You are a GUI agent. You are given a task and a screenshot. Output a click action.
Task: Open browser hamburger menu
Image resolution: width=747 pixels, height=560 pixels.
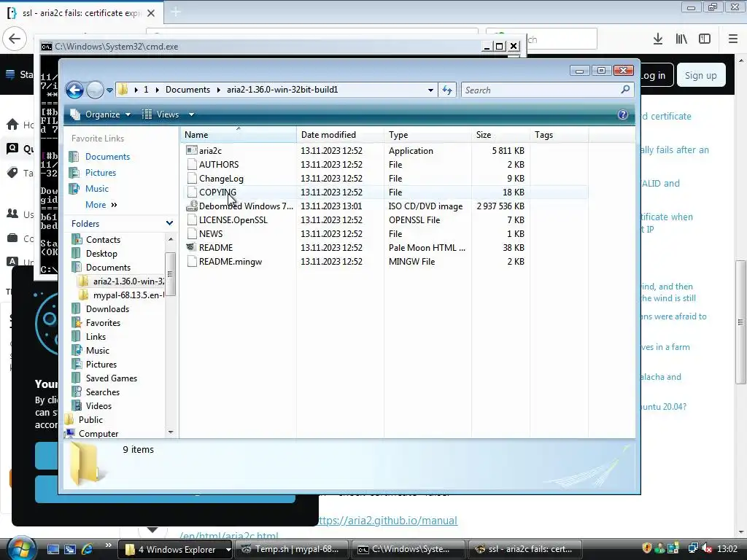(x=733, y=39)
